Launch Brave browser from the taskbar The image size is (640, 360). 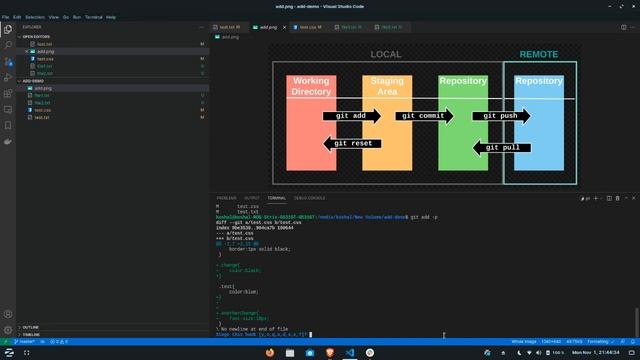tap(330, 353)
